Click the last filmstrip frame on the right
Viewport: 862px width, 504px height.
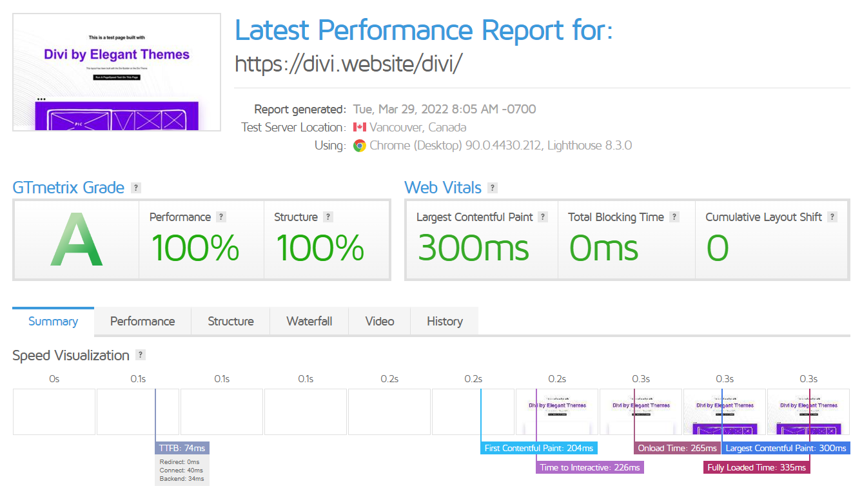coord(808,412)
